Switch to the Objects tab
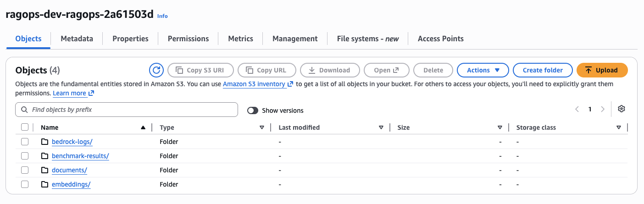 coord(28,39)
